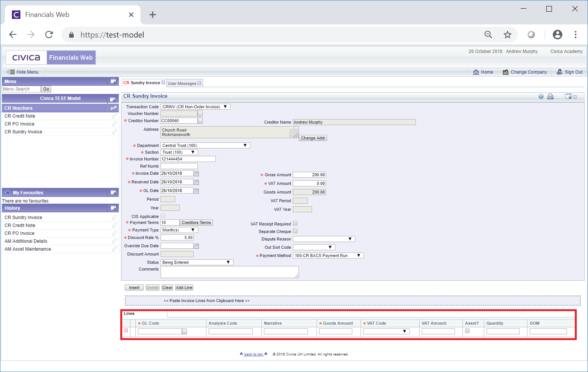Click back to top link
The width and height of the screenshot is (588, 372).
[x=254, y=354]
